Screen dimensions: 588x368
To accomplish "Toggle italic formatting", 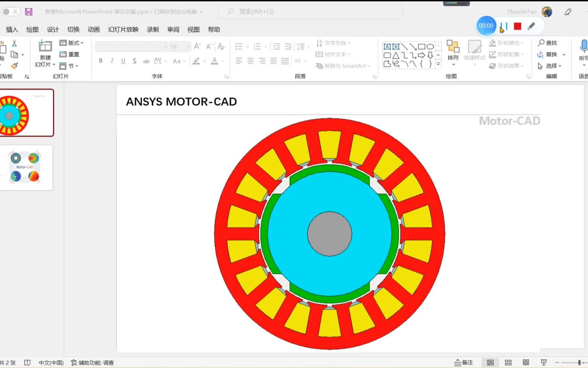I will tap(112, 61).
